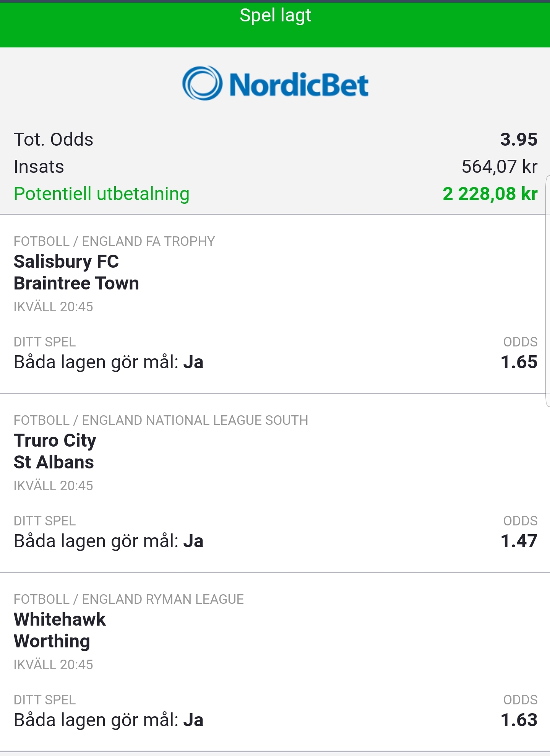Select St Albans team name

pos(54,462)
